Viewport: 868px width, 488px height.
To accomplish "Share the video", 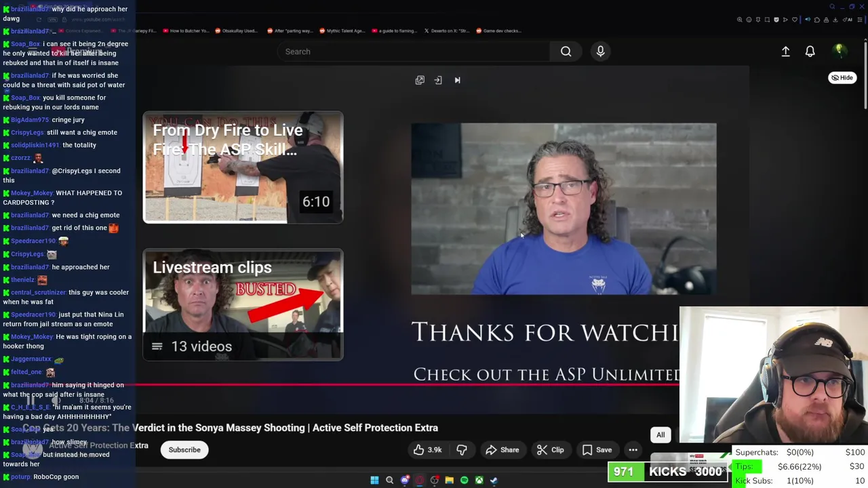I will pos(502,449).
